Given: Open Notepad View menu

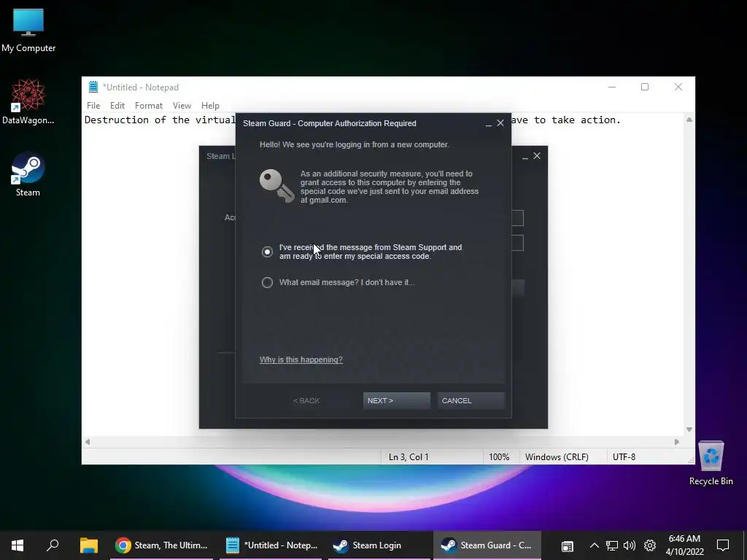Looking at the screenshot, I should click(x=182, y=106).
